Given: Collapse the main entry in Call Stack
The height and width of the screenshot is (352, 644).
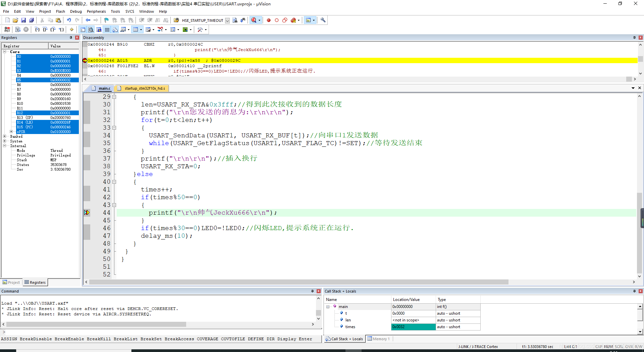Looking at the screenshot, I should [328, 307].
